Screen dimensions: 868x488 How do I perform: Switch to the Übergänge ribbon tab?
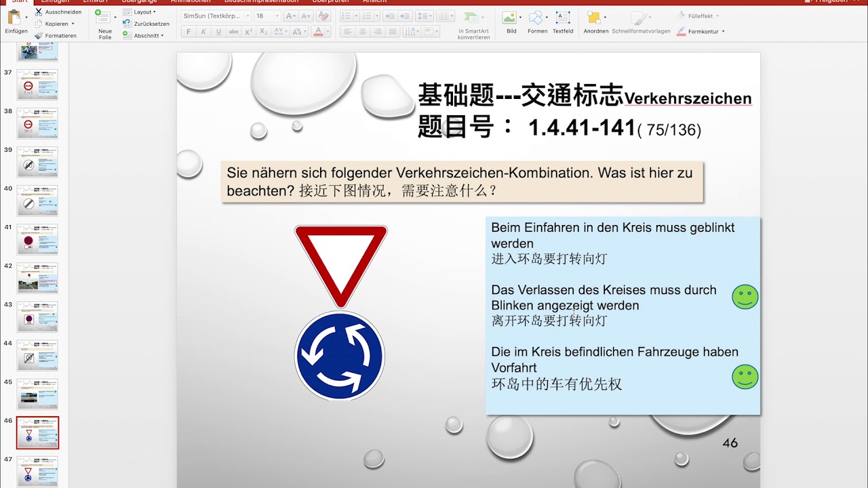click(138, 1)
